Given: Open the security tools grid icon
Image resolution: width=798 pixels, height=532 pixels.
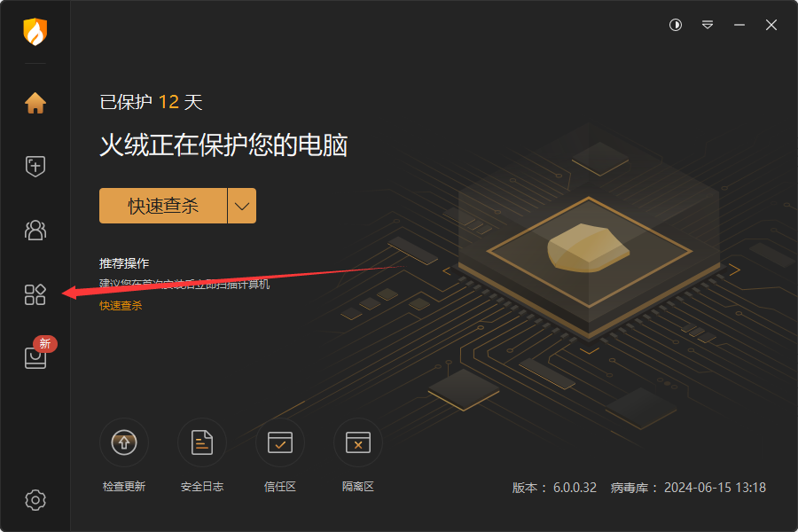Looking at the screenshot, I should click(x=35, y=294).
